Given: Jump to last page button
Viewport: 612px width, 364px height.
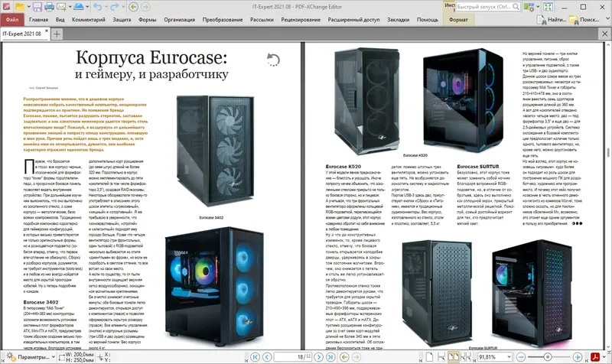Looking at the screenshot, I should pos(330,357).
